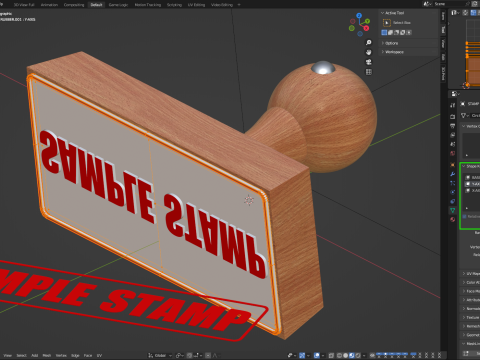Open the View Layer properties tab

tap(452, 135)
